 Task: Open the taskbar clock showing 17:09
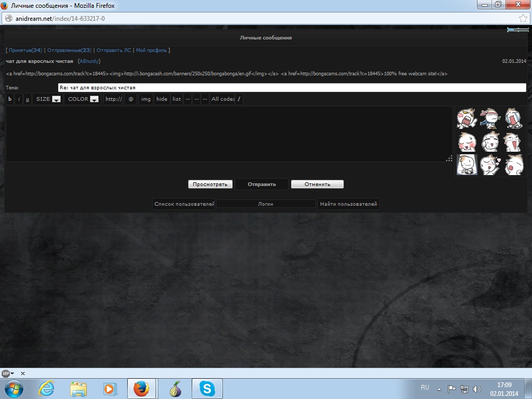tap(504, 389)
